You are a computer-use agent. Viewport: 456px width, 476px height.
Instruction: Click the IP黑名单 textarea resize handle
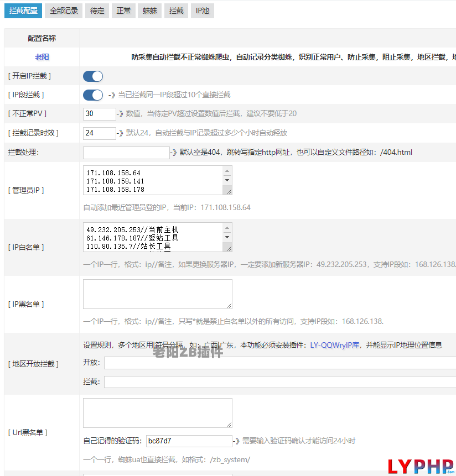[229, 306]
